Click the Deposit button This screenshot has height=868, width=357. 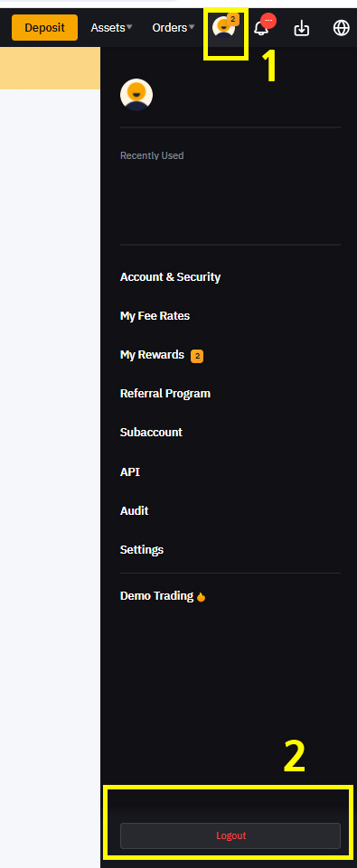[45, 28]
